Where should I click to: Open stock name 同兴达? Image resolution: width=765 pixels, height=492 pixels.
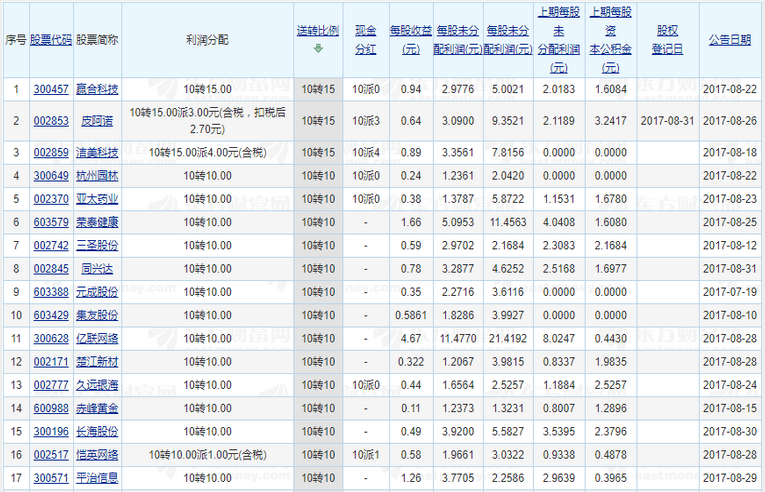[x=97, y=269]
